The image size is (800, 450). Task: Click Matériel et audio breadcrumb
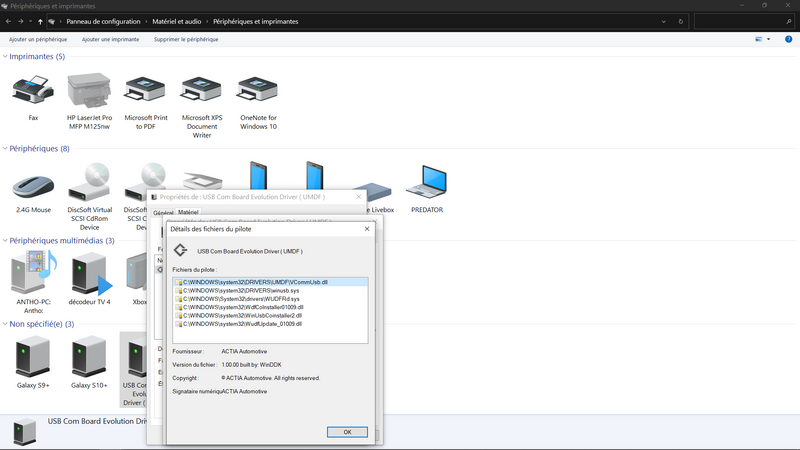(x=177, y=21)
